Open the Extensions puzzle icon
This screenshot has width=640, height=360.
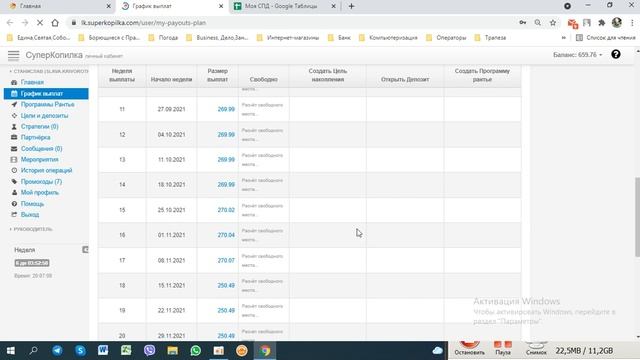[x=602, y=23]
